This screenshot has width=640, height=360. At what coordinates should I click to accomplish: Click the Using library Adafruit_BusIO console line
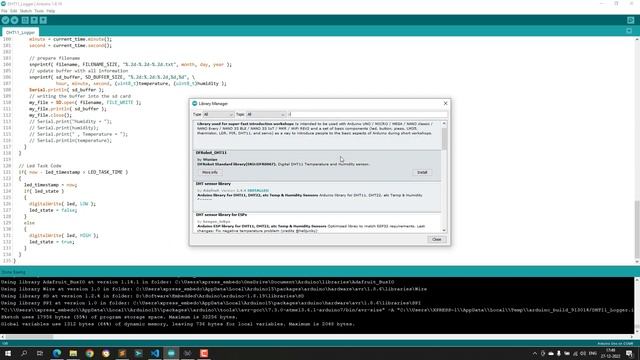(x=198, y=282)
